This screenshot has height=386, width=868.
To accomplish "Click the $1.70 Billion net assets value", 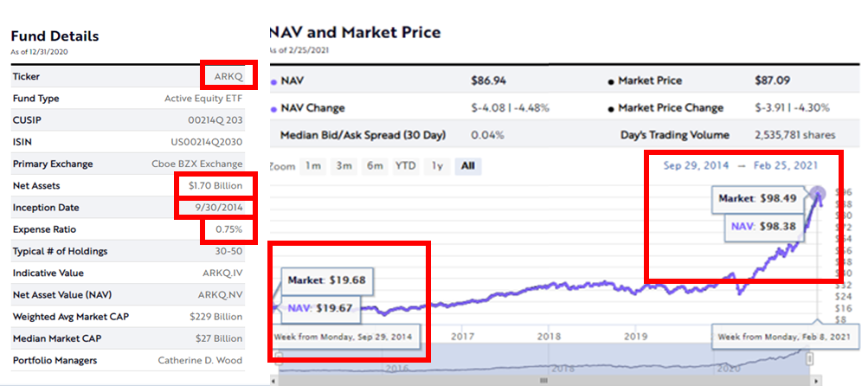I will (215, 185).
